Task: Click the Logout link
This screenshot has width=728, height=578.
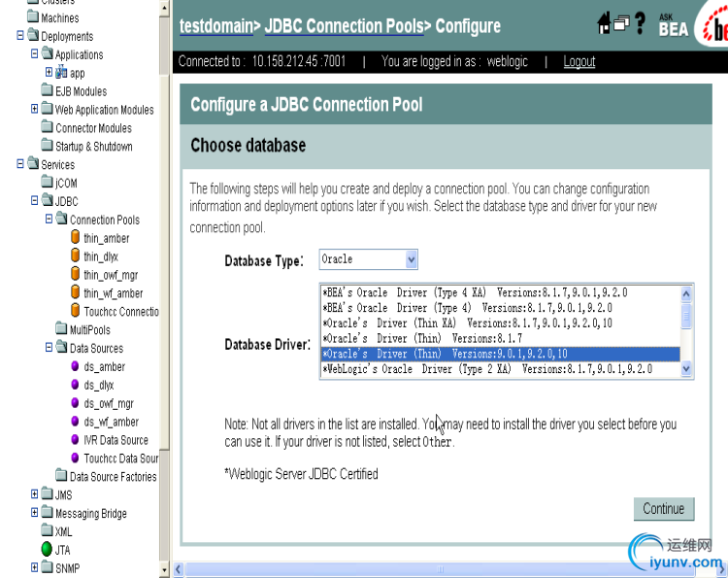Action: 579,61
